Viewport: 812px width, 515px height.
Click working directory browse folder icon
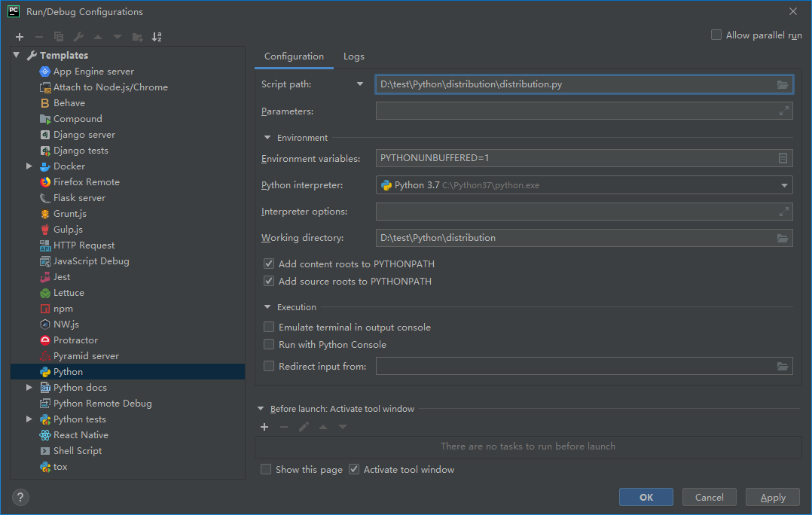pyautogui.click(x=783, y=238)
